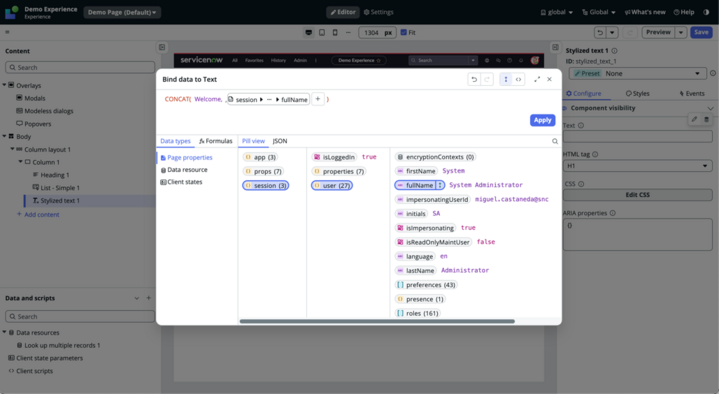
Task: Open the Preview options dropdown arrow
Action: click(x=681, y=32)
